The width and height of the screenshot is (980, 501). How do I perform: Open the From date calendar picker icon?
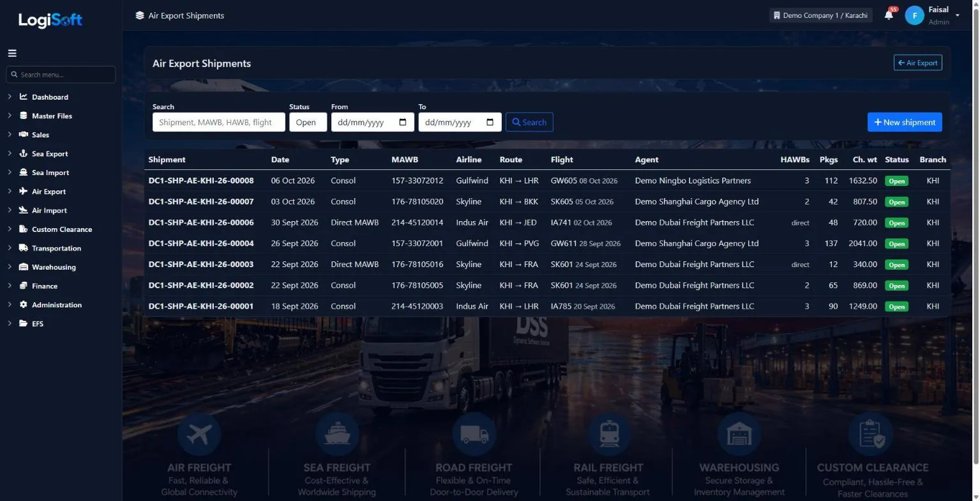[403, 122]
